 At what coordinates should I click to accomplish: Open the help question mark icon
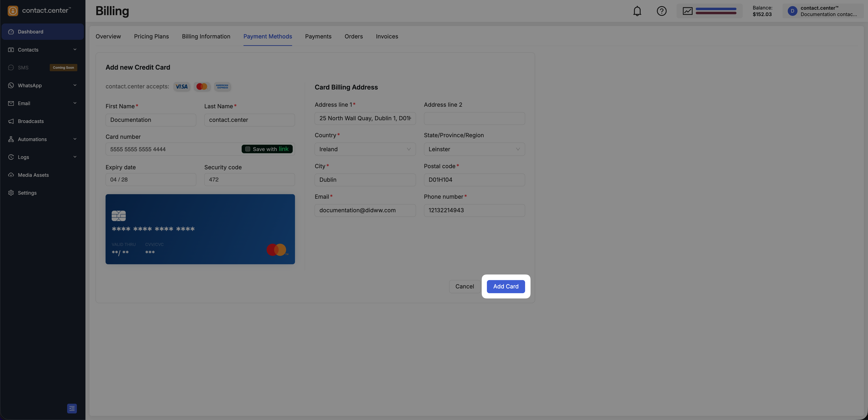click(x=661, y=11)
